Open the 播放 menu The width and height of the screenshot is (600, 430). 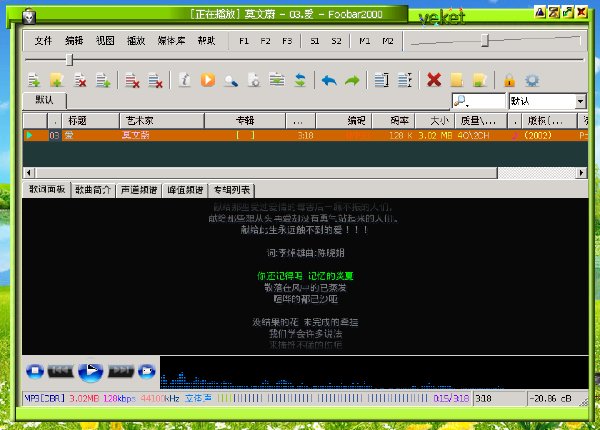point(136,41)
